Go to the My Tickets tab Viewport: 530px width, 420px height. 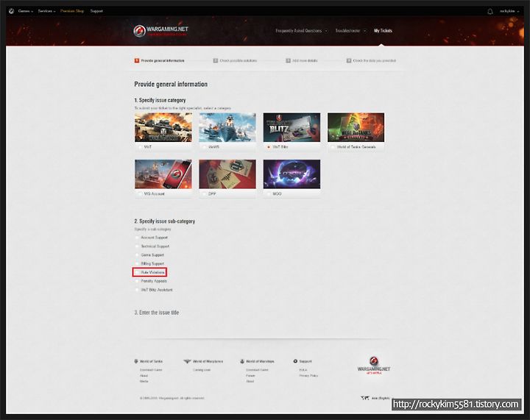tap(383, 31)
